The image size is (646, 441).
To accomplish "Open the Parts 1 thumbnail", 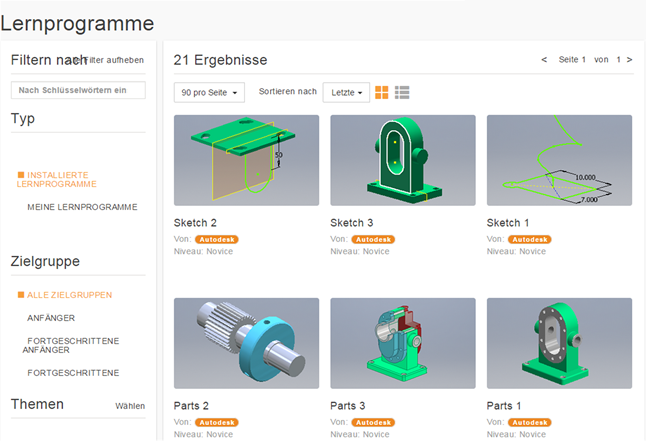I will tap(559, 343).
